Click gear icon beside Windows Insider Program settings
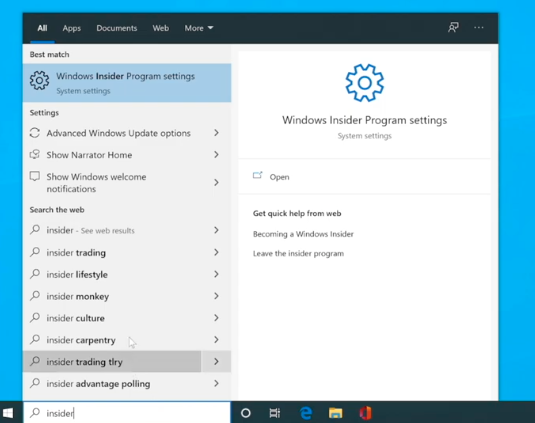Image resolution: width=535 pixels, height=423 pixels. (39, 81)
